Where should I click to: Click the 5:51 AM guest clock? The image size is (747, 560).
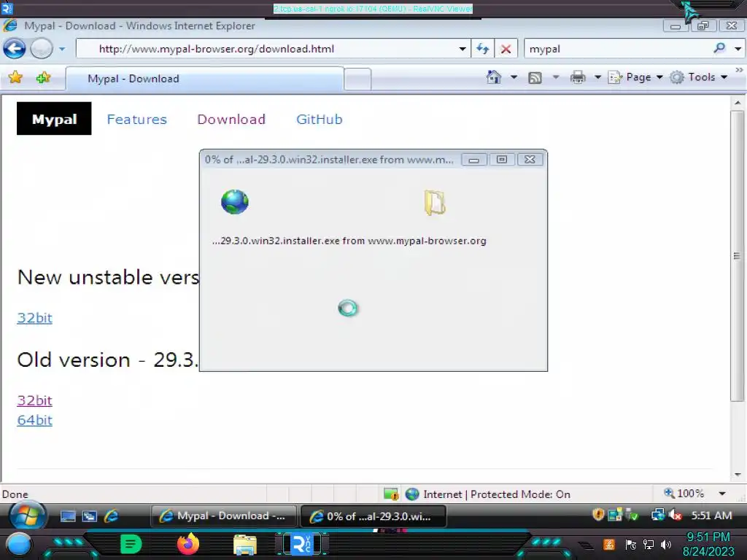711,516
